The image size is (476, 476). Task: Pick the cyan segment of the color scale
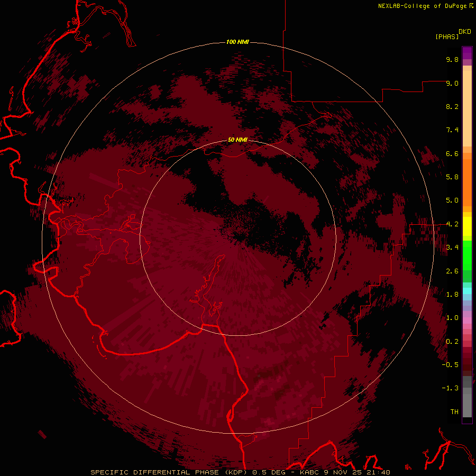(467, 291)
